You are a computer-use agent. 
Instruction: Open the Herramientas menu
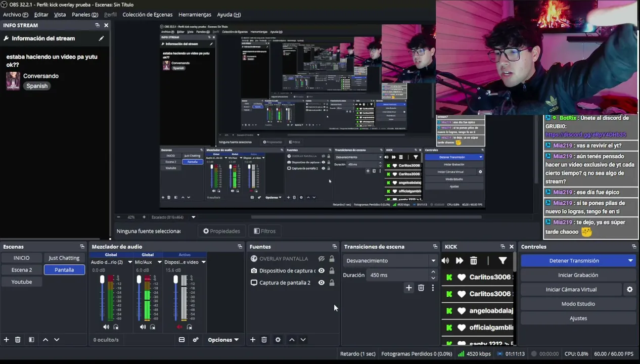coord(195,15)
